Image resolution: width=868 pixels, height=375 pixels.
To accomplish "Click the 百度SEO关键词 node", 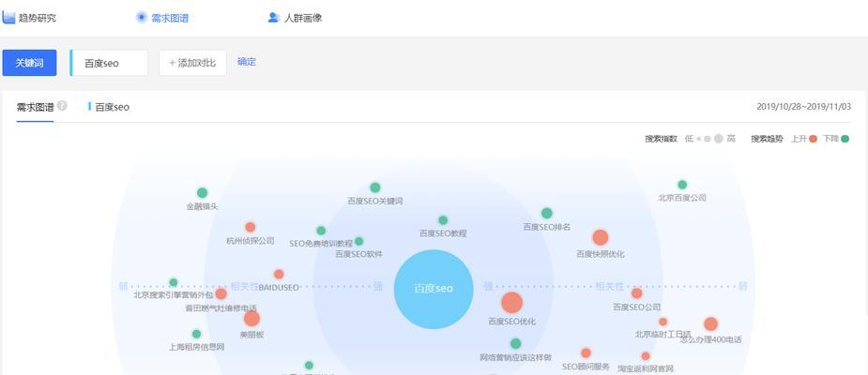I will [x=375, y=187].
